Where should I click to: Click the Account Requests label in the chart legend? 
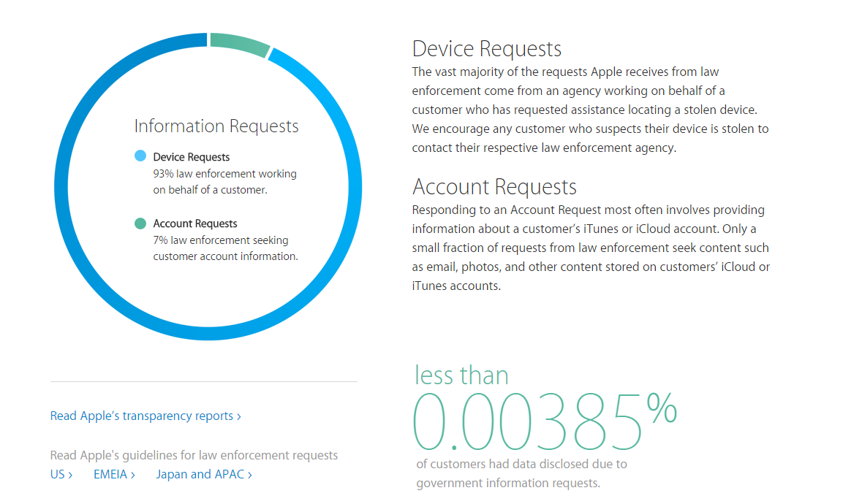point(195,224)
